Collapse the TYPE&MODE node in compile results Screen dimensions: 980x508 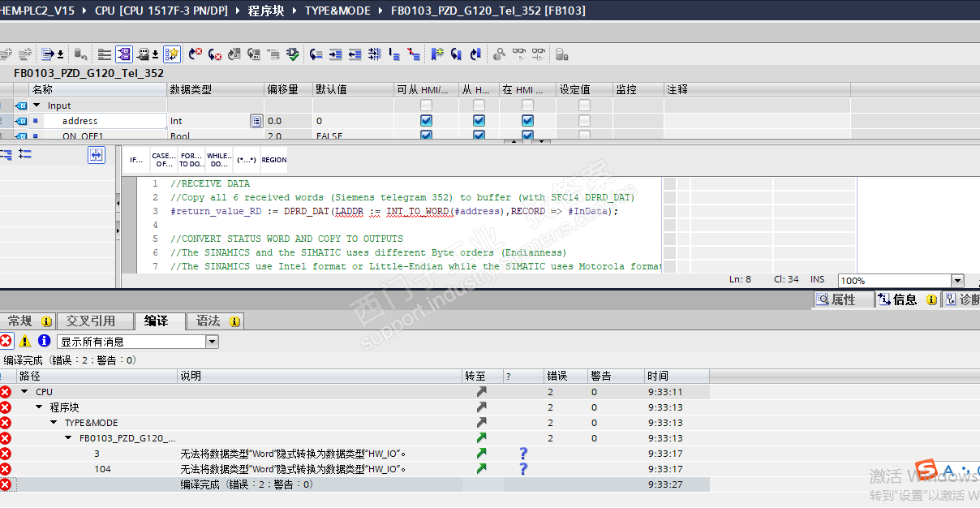pyautogui.click(x=54, y=423)
